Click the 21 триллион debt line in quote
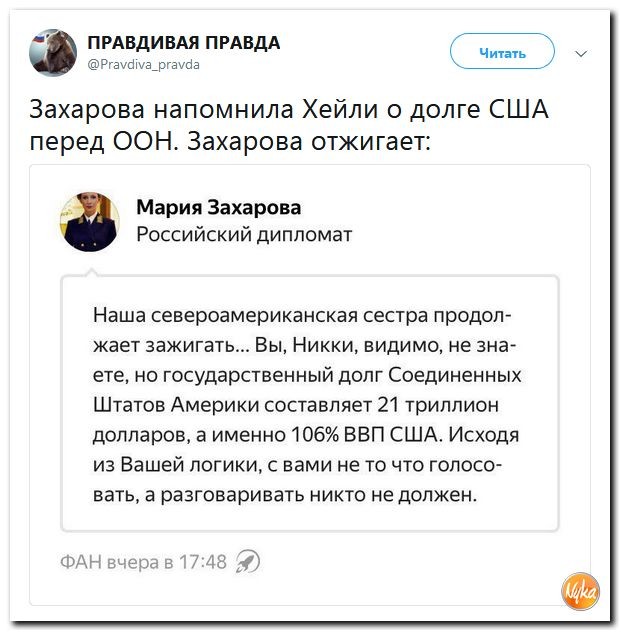 [x=308, y=405]
